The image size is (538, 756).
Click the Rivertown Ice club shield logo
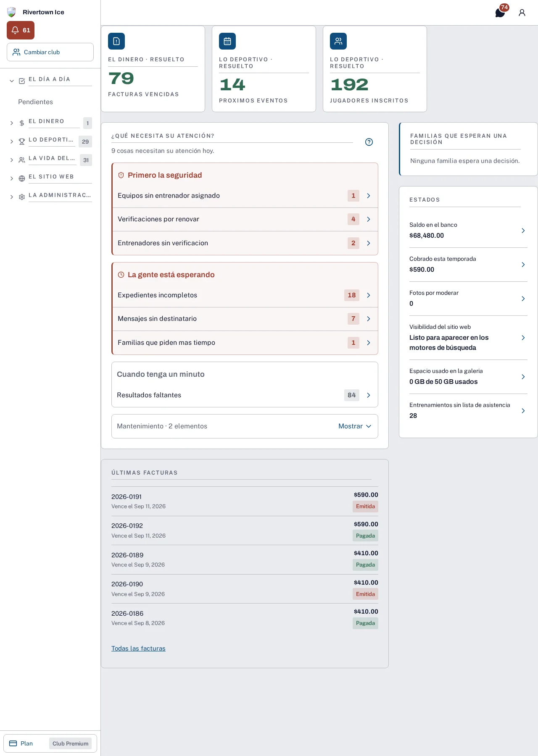(11, 12)
